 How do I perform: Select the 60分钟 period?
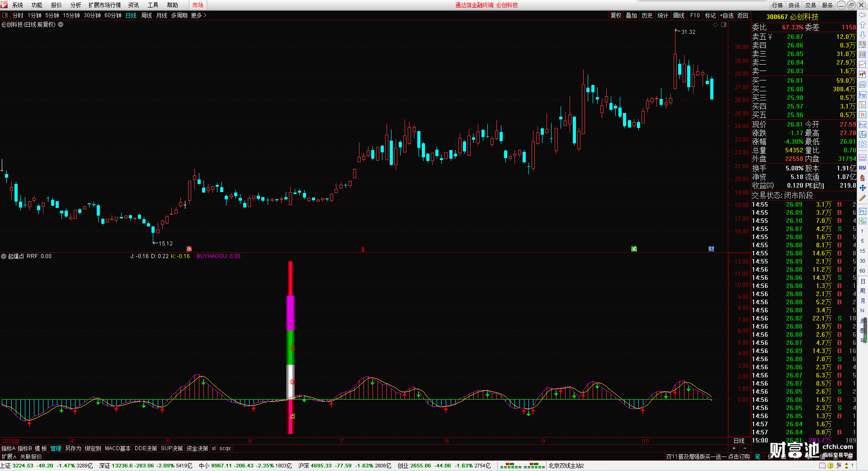[x=113, y=15]
